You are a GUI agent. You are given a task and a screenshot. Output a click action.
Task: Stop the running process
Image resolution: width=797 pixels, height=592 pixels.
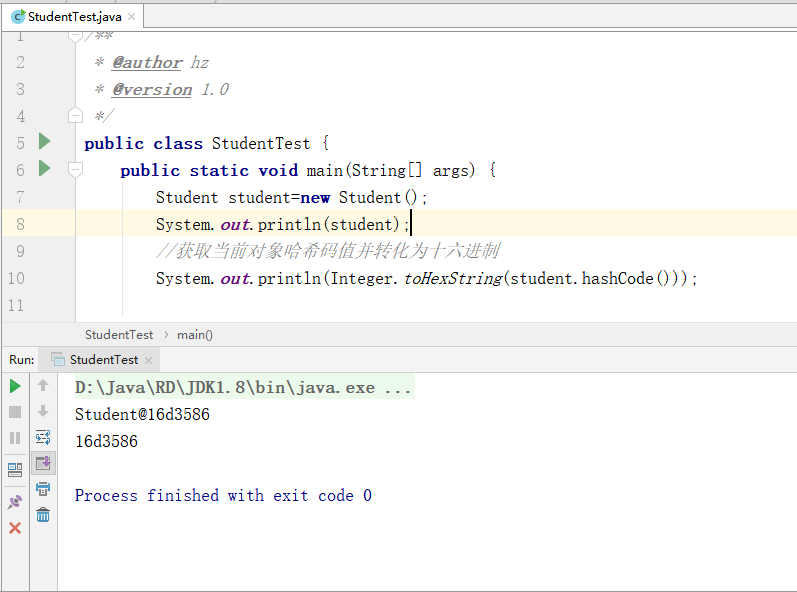pyautogui.click(x=15, y=412)
